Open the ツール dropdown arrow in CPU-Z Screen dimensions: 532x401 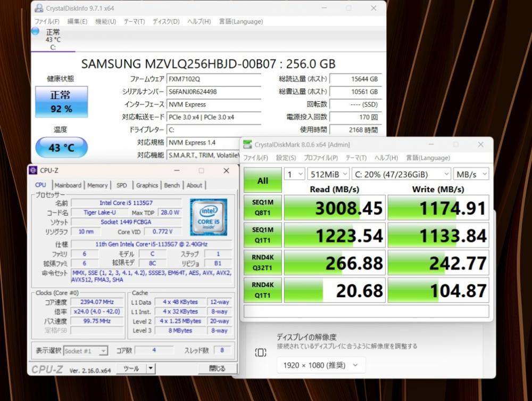tap(151, 369)
